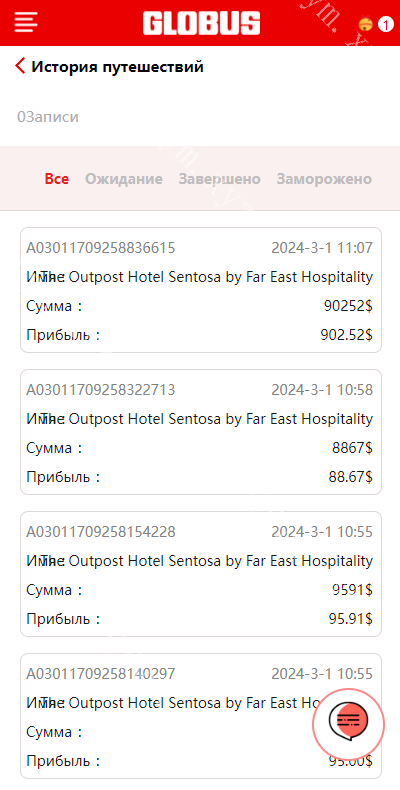Open order A03011709258154228 card
Image resolution: width=400 pixels, height=790 pixels.
tap(201, 574)
